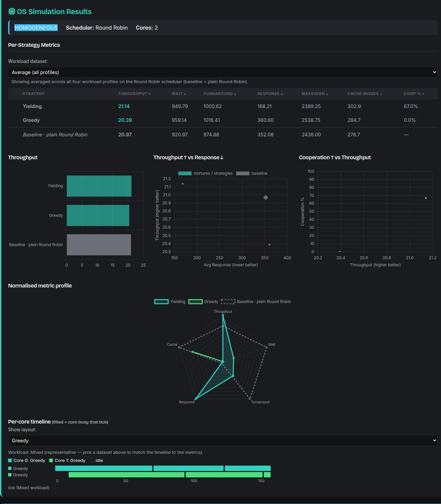
Task: Toggle the mixtures / strategies legend item
Action: pos(205,173)
